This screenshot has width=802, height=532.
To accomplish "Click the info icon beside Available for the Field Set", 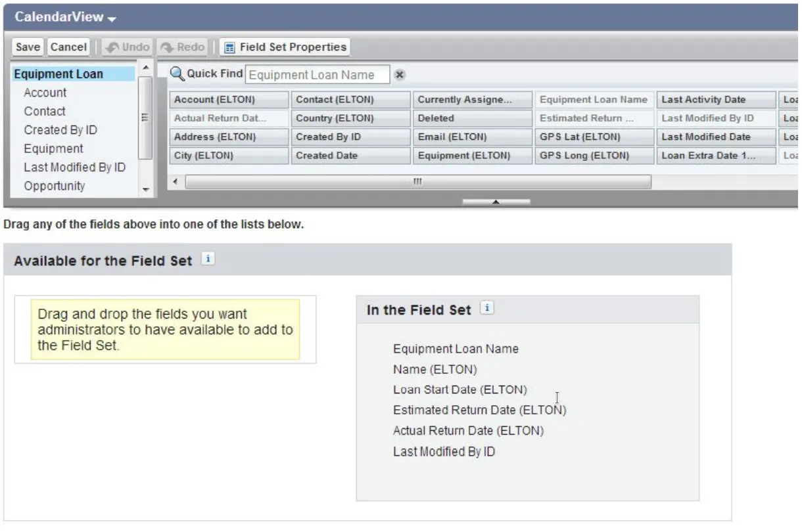I will tap(208, 259).
